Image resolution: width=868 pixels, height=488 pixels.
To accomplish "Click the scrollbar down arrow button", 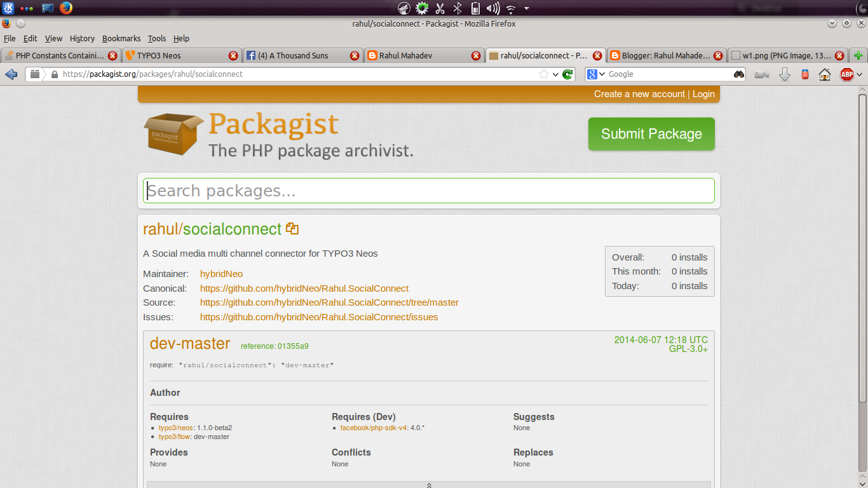I will point(862,483).
